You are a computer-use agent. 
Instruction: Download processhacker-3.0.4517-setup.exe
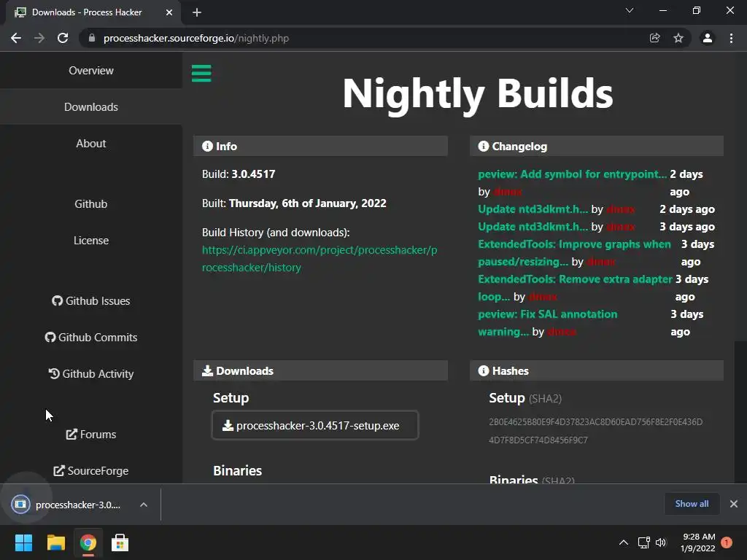[x=315, y=425]
